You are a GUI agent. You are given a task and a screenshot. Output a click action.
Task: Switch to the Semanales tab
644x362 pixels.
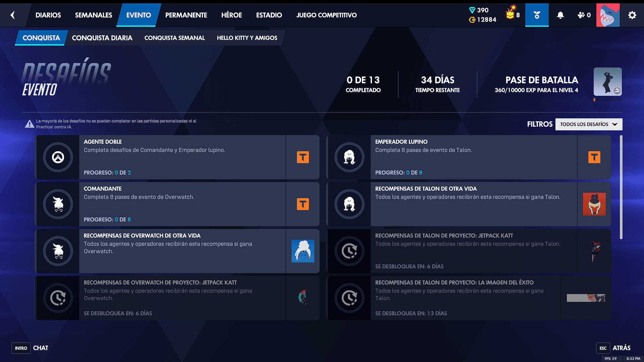(93, 15)
